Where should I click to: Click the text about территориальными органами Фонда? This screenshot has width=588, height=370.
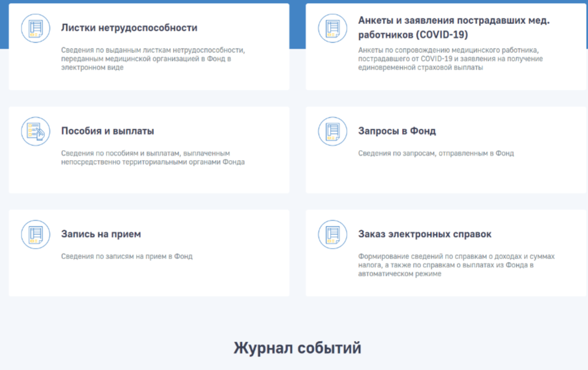coord(153,158)
